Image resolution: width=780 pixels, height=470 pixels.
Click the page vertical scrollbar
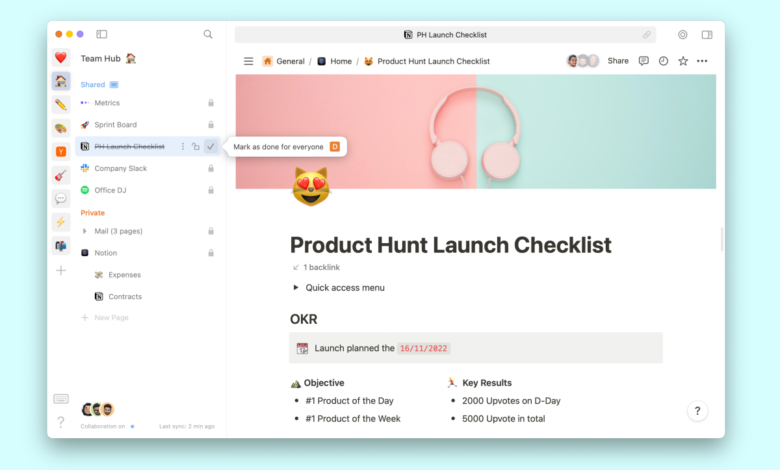[721, 239]
